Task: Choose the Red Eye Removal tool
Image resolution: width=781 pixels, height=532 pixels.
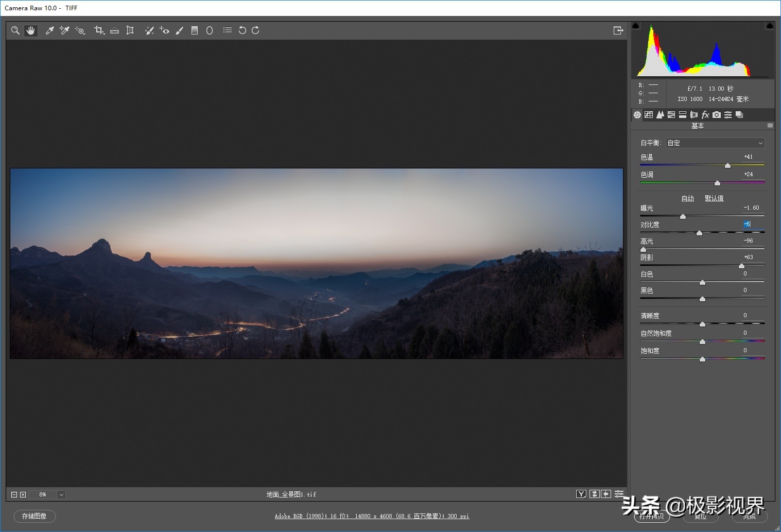Action: 164,30
